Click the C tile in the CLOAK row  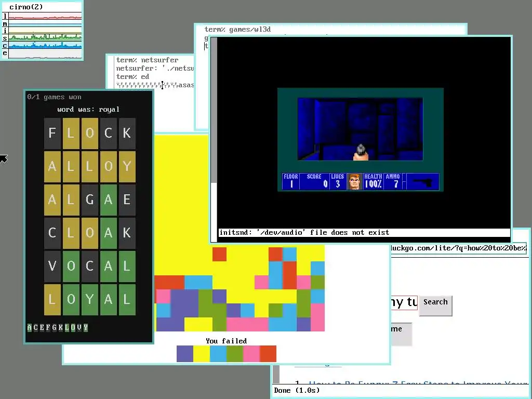(x=52, y=233)
